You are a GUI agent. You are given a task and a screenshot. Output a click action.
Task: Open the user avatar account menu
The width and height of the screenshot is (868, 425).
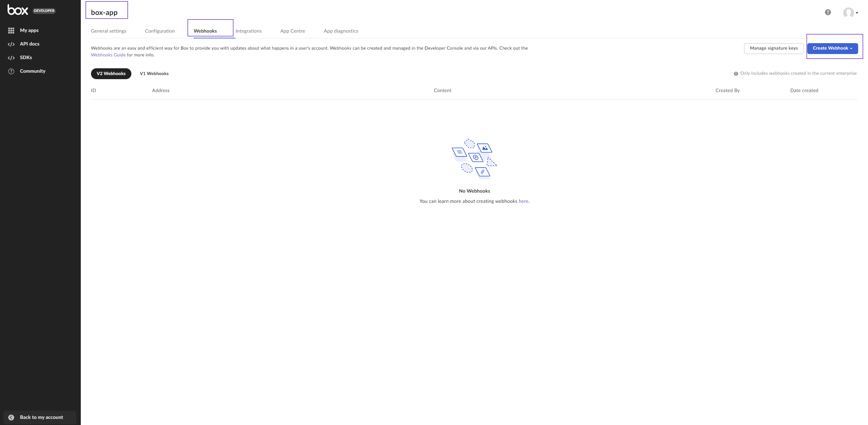850,13
